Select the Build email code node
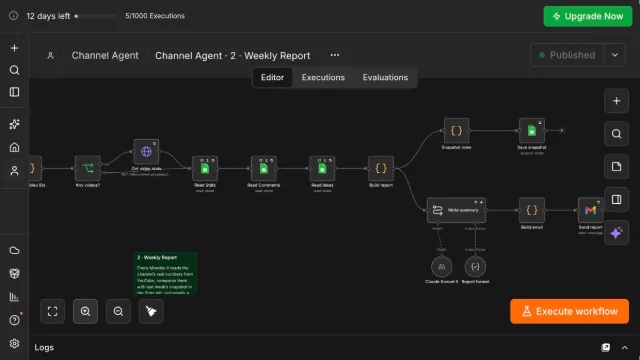The image size is (640, 360). [531, 210]
